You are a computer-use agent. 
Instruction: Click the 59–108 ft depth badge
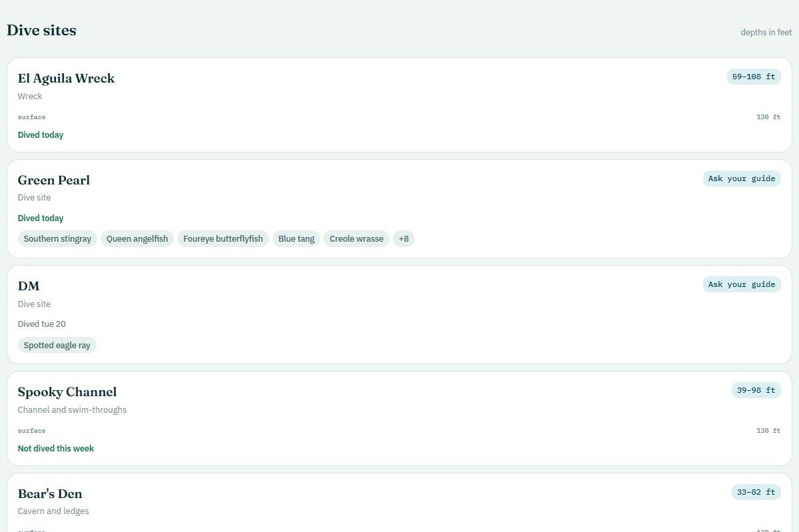coord(754,77)
